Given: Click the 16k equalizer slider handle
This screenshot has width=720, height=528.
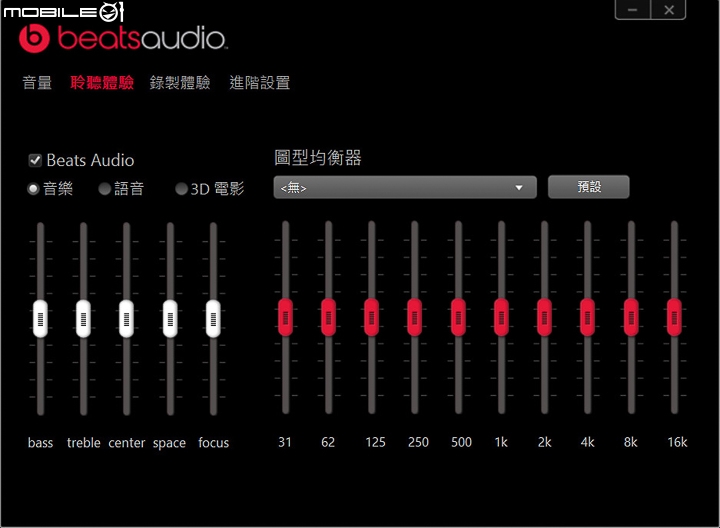Looking at the screenshot, I should coord(674,317).
